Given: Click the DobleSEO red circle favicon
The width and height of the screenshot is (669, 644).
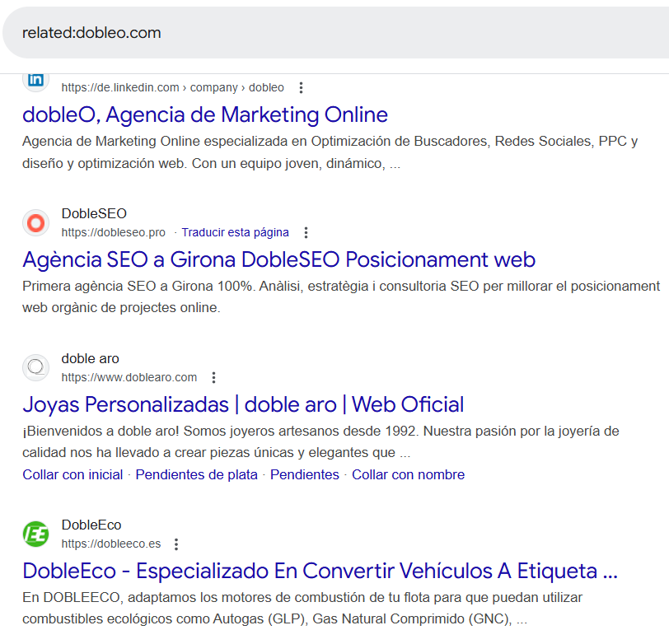Looking at the screenshot, I should 35,222.
